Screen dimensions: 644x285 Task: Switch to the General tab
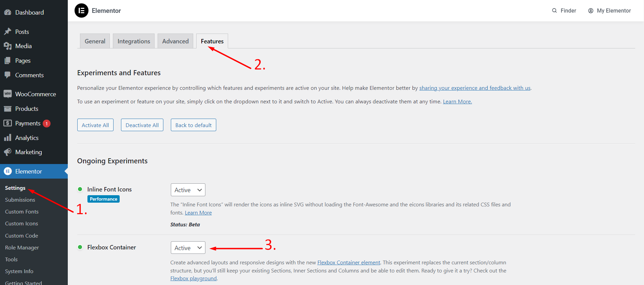point(95,41)
